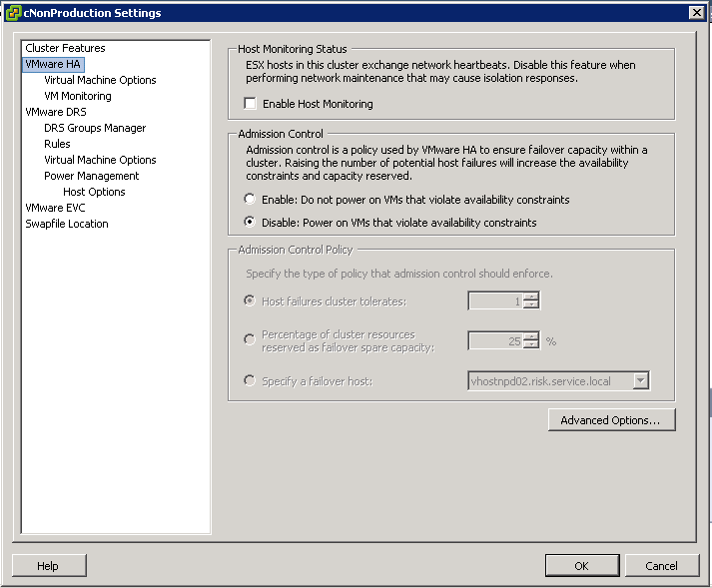Screen dimensions: 712x588
Task: Open Host Options page
Action: (x=94, y=192)
